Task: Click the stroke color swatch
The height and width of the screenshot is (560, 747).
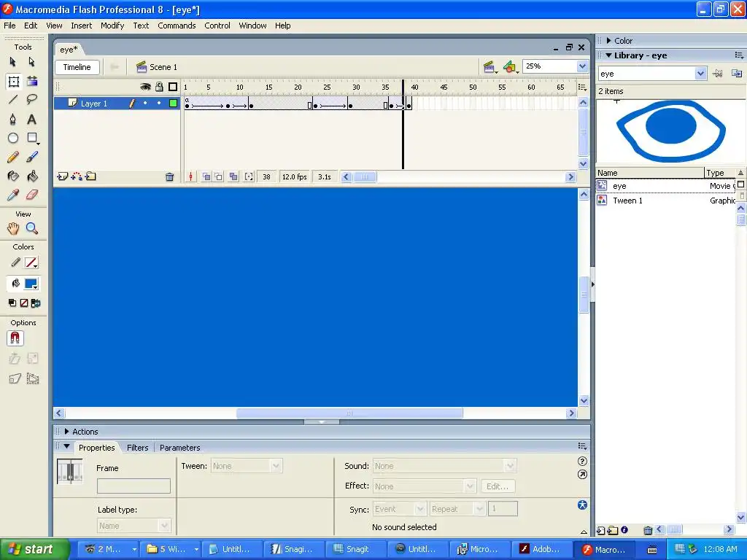Action: [31, 262]
